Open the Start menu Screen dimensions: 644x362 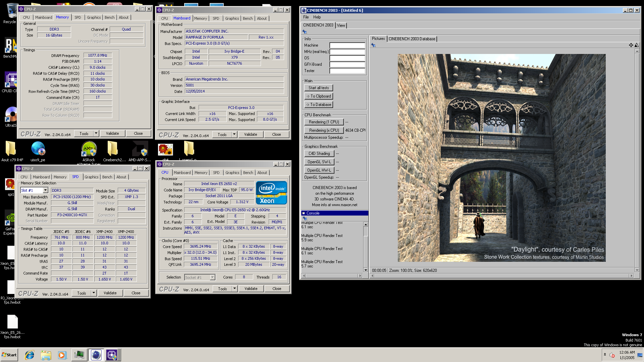coord(9,355)
